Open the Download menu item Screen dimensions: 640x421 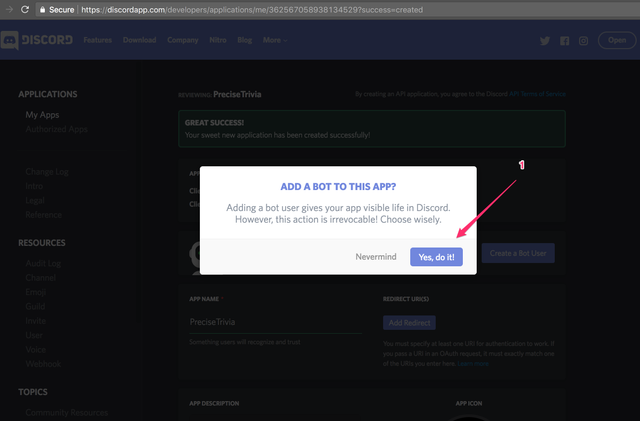click(x=140, y=40)
